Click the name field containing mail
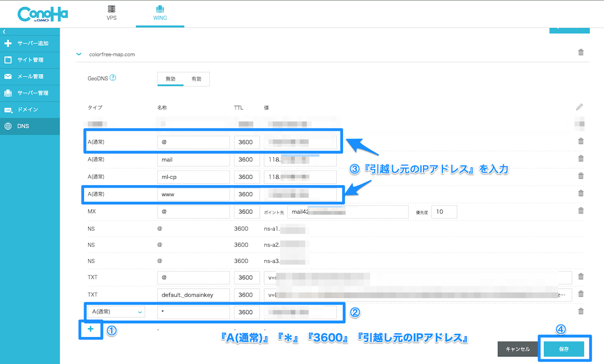 pyautogui.click(x=194, y=159)
